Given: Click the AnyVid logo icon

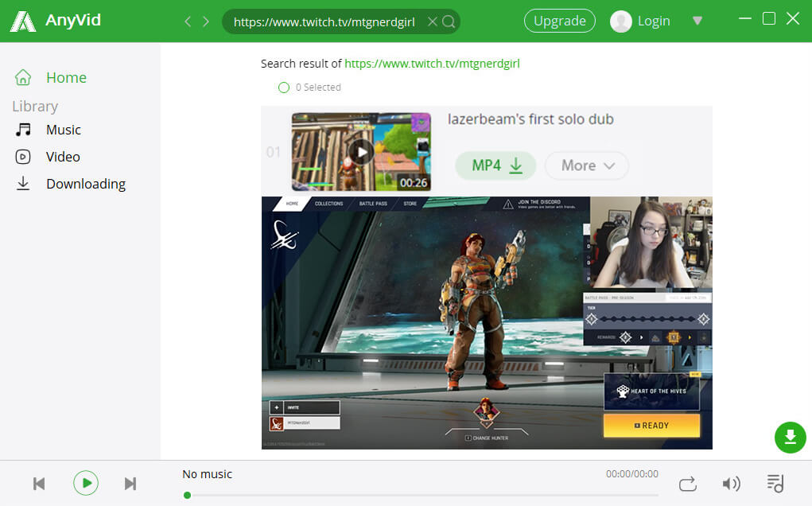Looking at the screenshot, I should click(23, 21).
